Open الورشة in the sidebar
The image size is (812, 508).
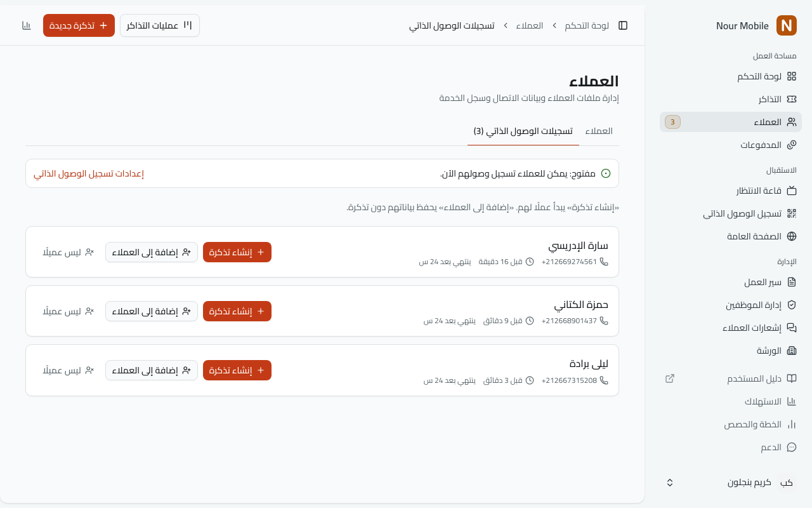pyautogui.click(x=731, y=351)
